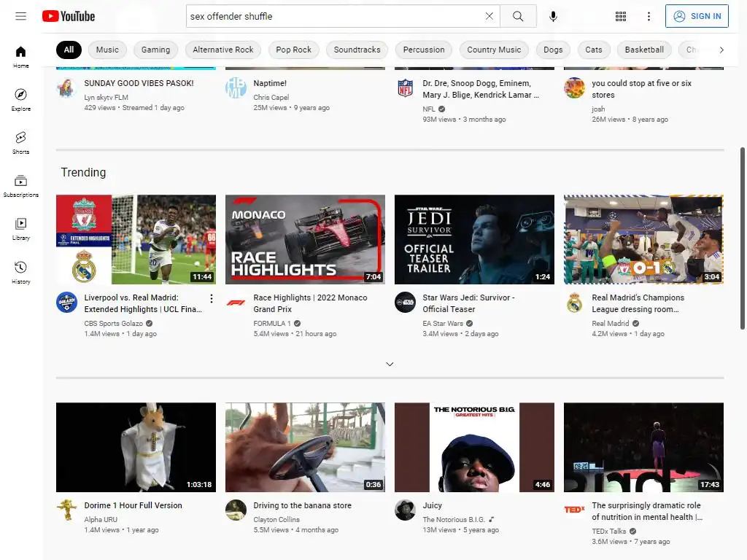Open Real Madrid dressing room thumbnail
Image resolution: width=747 pixels, height=560 pixels.
[x=643, y=239]
